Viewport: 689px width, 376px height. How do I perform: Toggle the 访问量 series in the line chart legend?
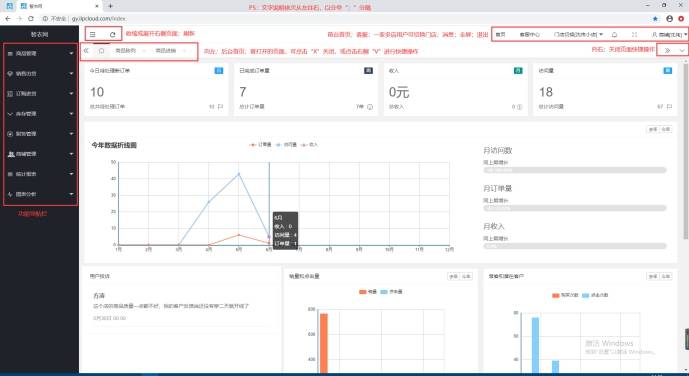[286, 145]
